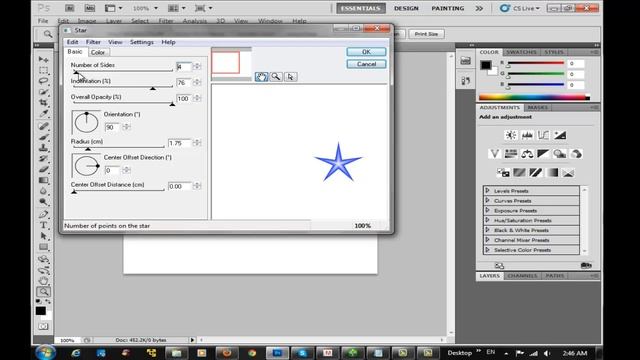The width and height of the screenshot is (640, 360).
Task: Add a Curves adjustment
Action: click(543, 135)
